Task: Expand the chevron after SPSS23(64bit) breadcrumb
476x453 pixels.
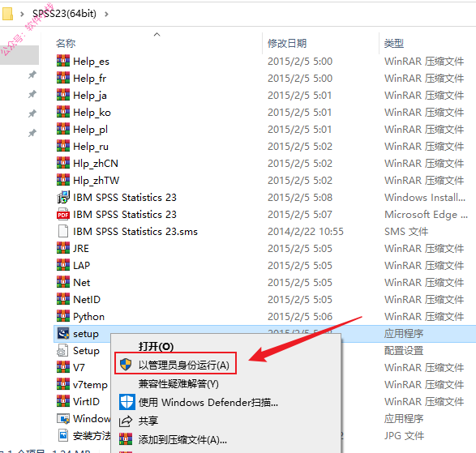Action: tap(106, 14)
